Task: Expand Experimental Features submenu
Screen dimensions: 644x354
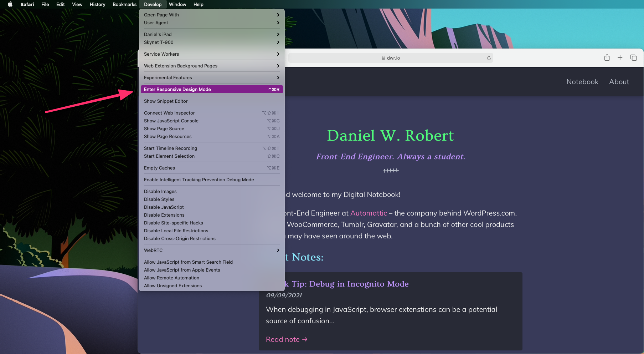Action: [212, 77]
